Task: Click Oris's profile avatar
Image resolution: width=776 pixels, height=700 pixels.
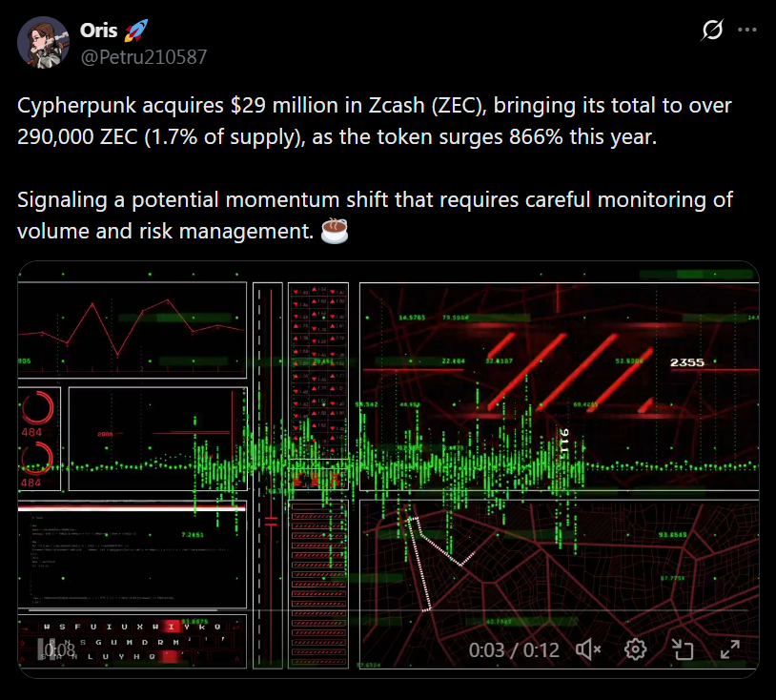Action: tap(44, 43)
